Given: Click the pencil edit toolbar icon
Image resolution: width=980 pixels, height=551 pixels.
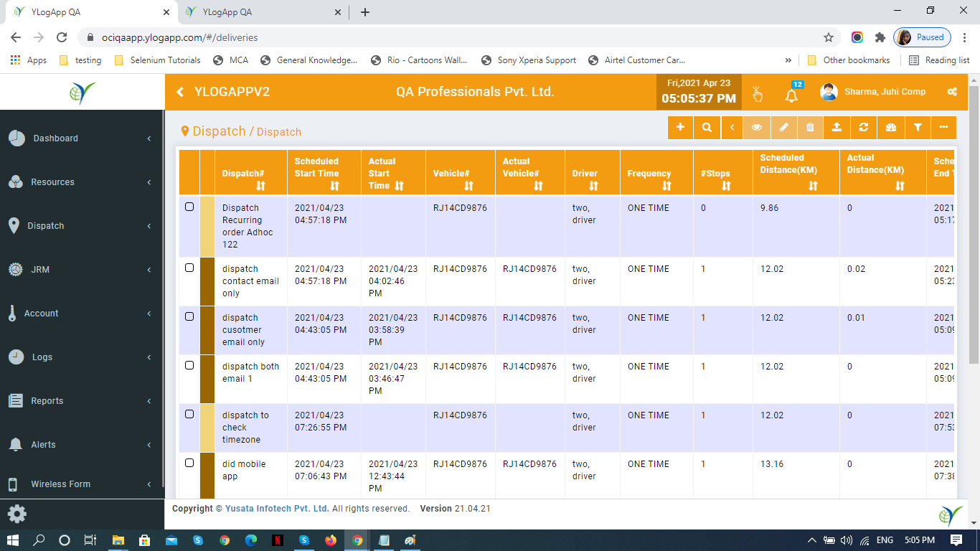Looking at the screenshot, I should tap(783, 128).
